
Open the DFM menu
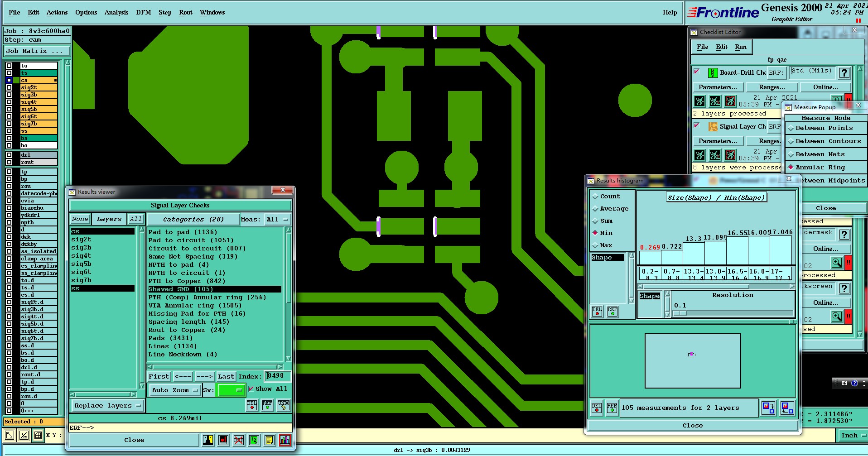(144, 13)
